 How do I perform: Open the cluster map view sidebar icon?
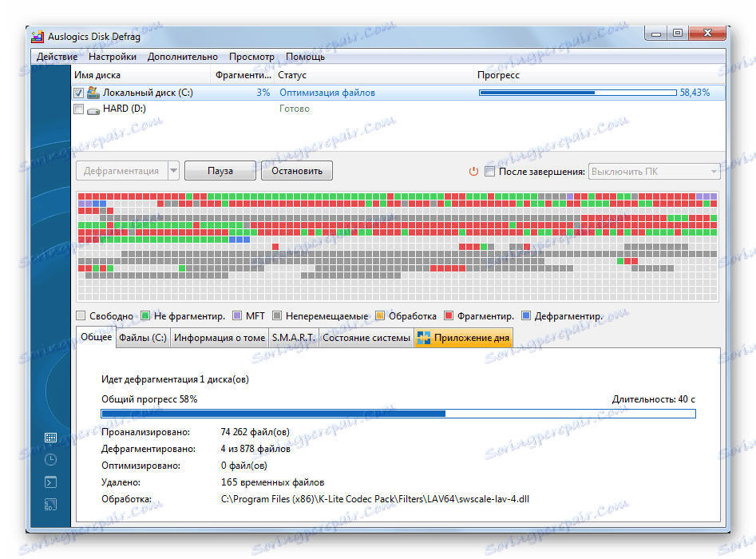tap(50, 438)
